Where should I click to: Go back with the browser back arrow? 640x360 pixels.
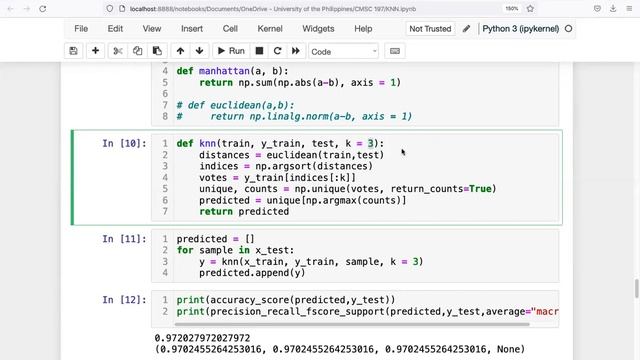(11, 9)
